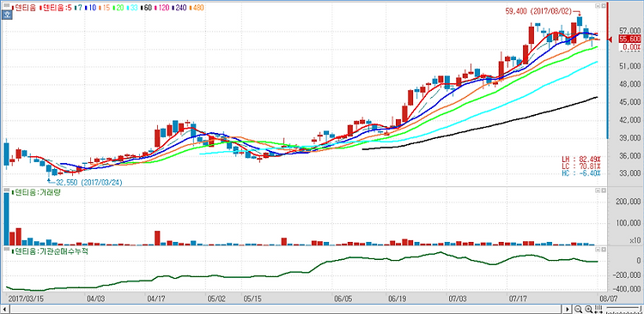Click the 39,000 price axis label
Viewport: 644px width, 314px height.
tap(629, 138)
